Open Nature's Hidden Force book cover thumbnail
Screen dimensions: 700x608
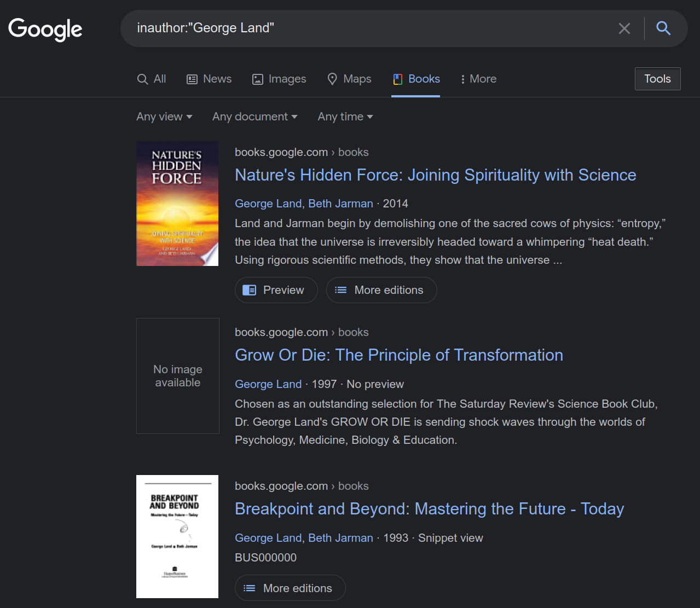pyautogui.click(x=177, y=204)
